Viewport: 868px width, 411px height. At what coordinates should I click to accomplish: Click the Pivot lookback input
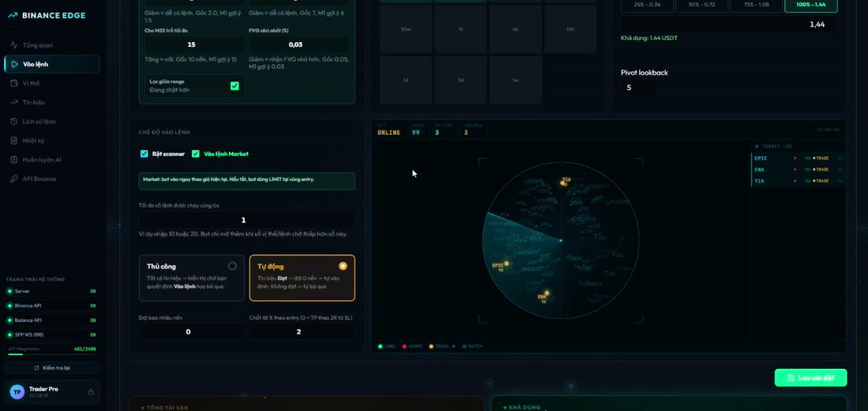638,87
